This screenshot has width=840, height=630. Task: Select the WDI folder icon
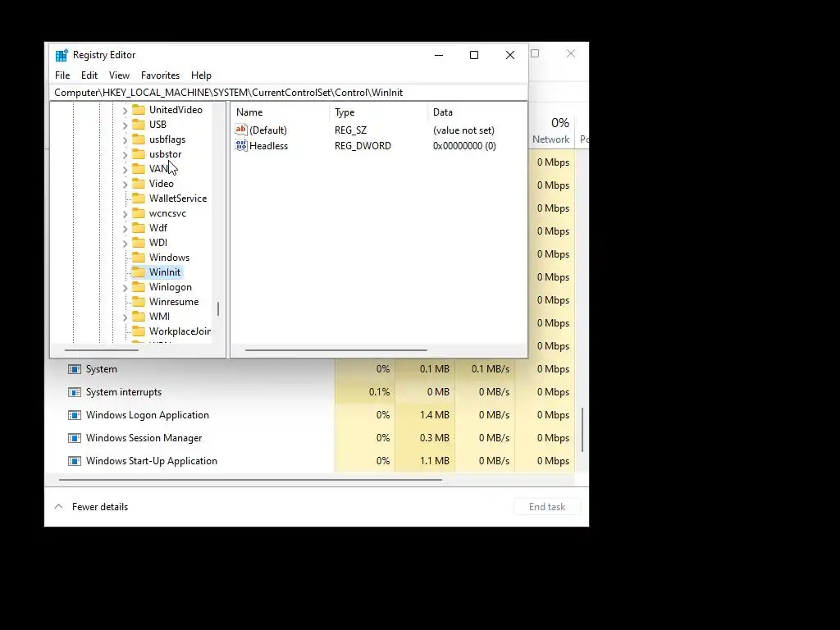(x=139, y=243)
